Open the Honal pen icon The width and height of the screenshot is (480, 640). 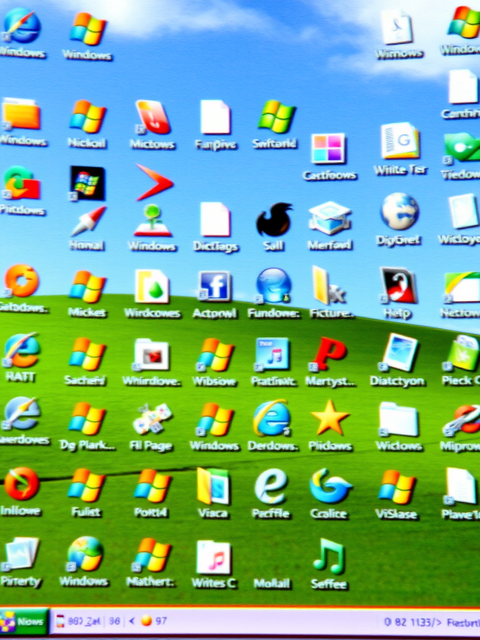tap(87, 221)
